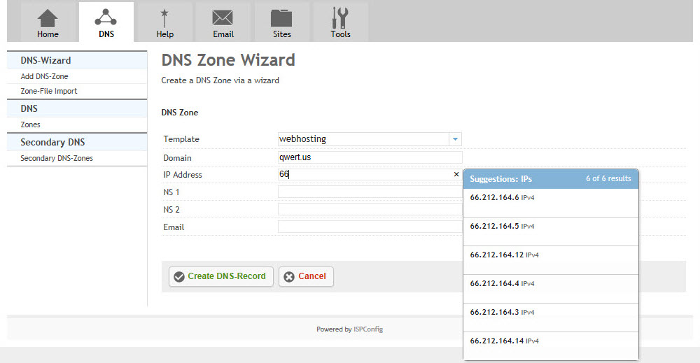
Task: Click the Email input field
Action: [x=370, y=227]
